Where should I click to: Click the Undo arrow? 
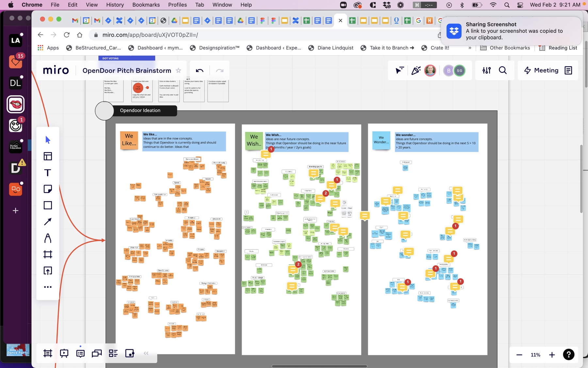click(200, 70)
